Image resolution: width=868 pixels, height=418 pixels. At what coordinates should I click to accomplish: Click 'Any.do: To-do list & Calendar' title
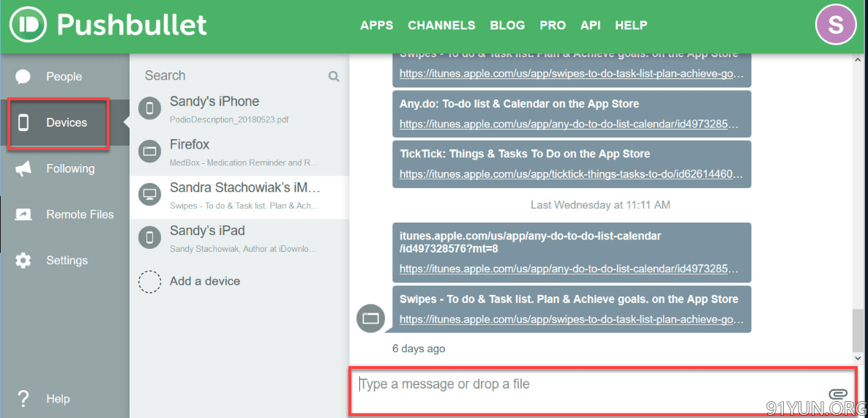click(x=519, y=103)
